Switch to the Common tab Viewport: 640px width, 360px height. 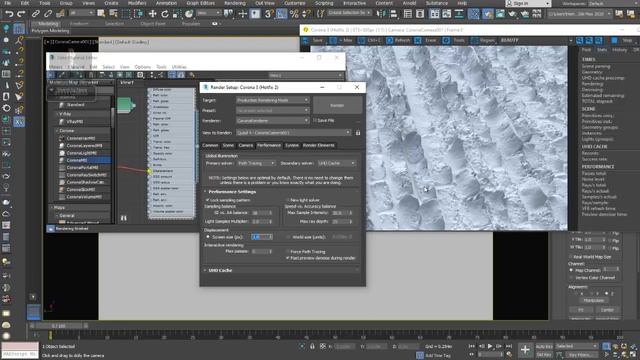tap(210, 145)
